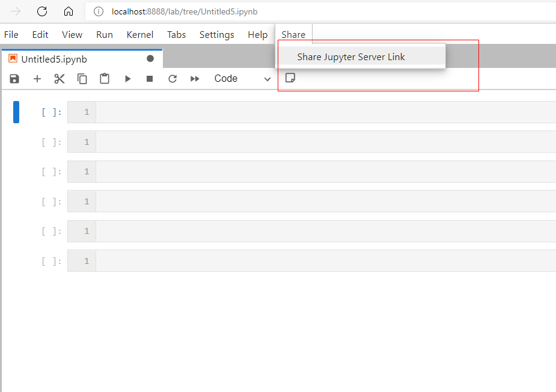The width and height of the screenshot is (556, 392).
Task: Click into the first code cell editor
Action: coord(326,112)
